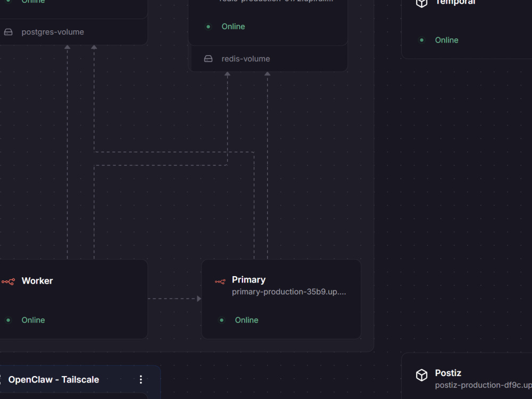Select the OpenClaw - Tailscale group title
The height and width of the screenshot is (399, 532).
pos(54,379)
